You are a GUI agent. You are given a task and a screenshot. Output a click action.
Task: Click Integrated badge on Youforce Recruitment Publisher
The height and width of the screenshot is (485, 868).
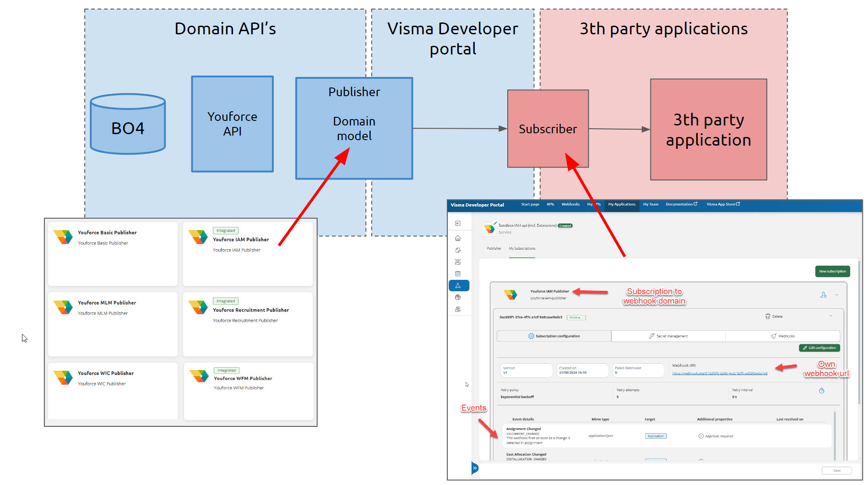[226, 301]
